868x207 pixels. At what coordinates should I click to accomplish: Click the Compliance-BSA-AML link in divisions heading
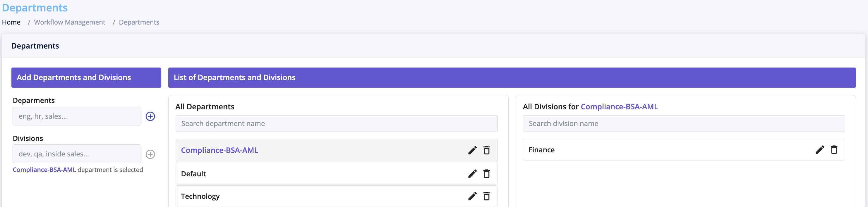click(x=619, y=107)
